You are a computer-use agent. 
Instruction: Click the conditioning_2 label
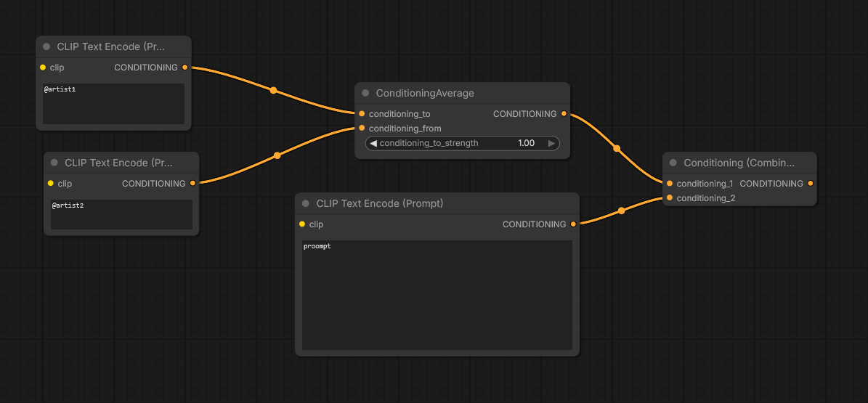706,198
